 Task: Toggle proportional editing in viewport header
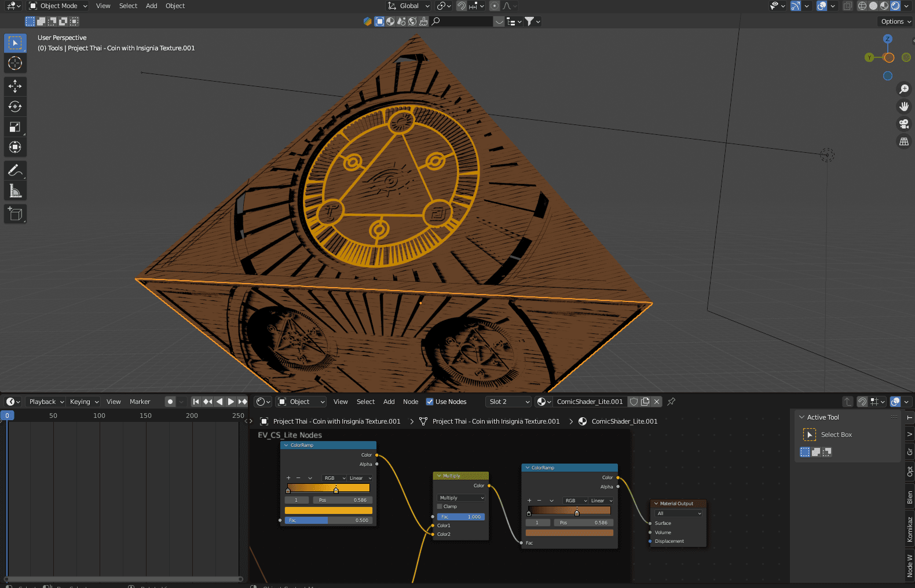494,6
